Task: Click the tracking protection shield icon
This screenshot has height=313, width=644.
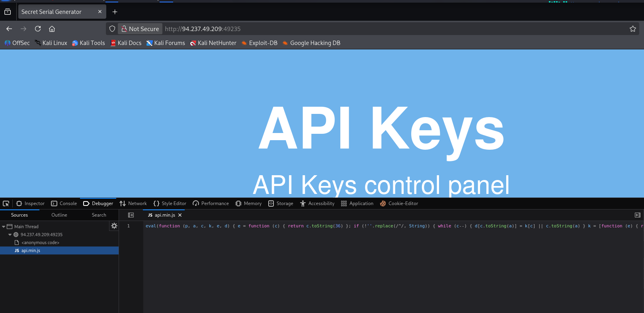Action: click(x=112, y=29)
